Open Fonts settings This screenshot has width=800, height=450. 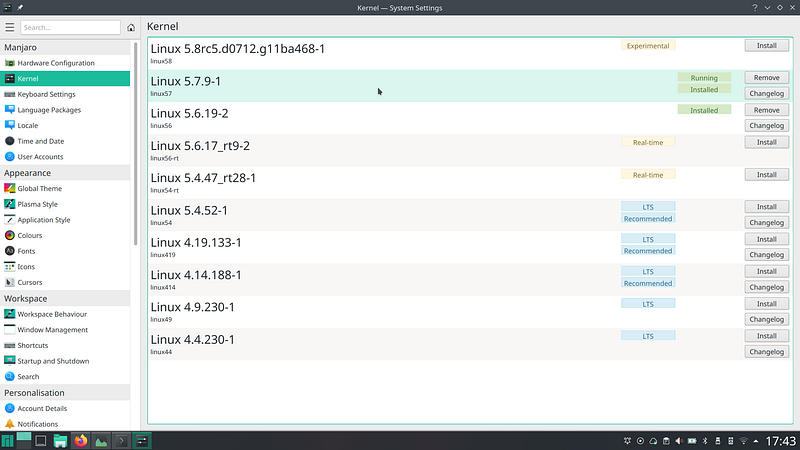65,251
